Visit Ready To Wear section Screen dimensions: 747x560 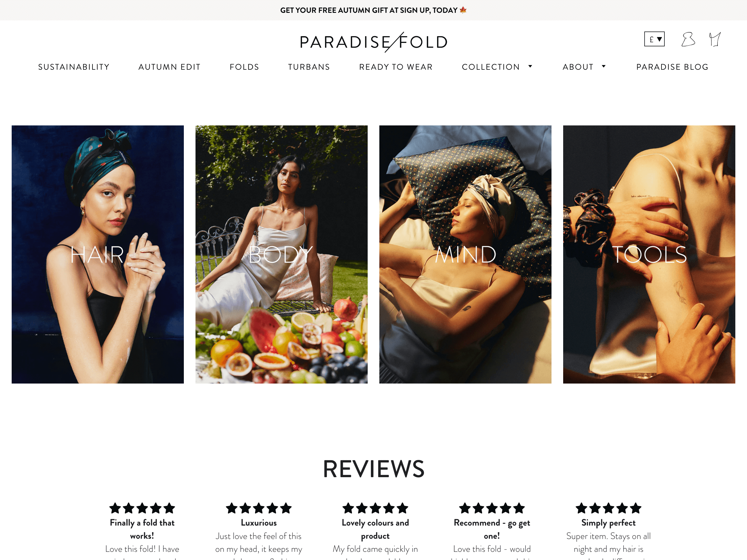pos(396,67)
